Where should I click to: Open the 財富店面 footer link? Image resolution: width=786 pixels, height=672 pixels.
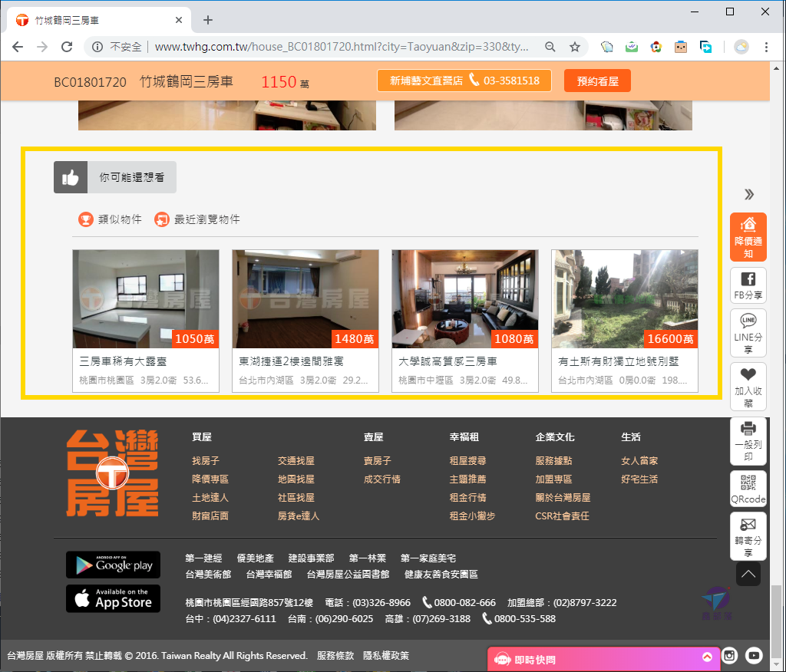(210, 516)
